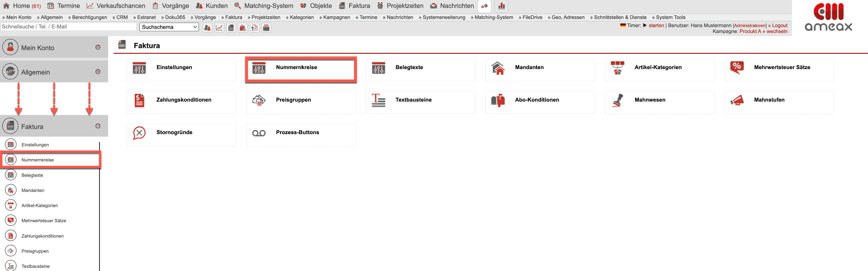Click the Zahlungskonditionen sidebar icon
This screenshot has height=271, width=868.
point(11,236)
